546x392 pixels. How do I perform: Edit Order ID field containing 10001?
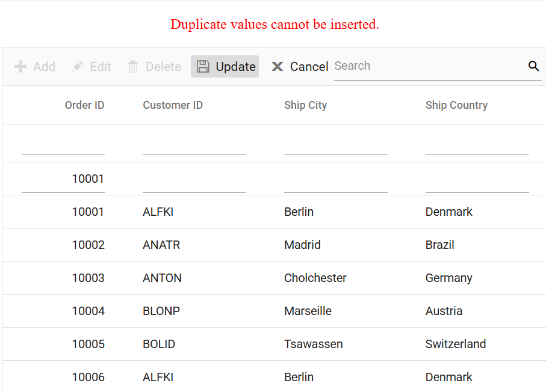63,179
